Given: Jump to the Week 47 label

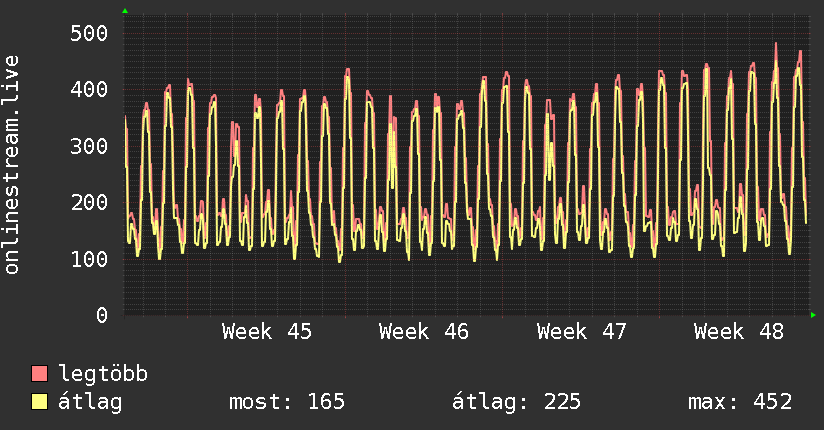Looking at the screenshot, I should tap(582, 332).
